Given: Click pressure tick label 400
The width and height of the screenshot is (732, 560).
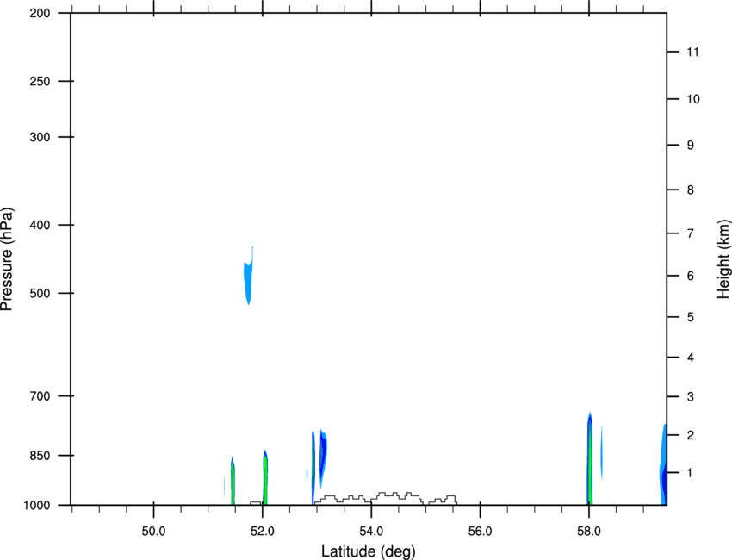Looking at the screenshot, I should coord(40,225).
